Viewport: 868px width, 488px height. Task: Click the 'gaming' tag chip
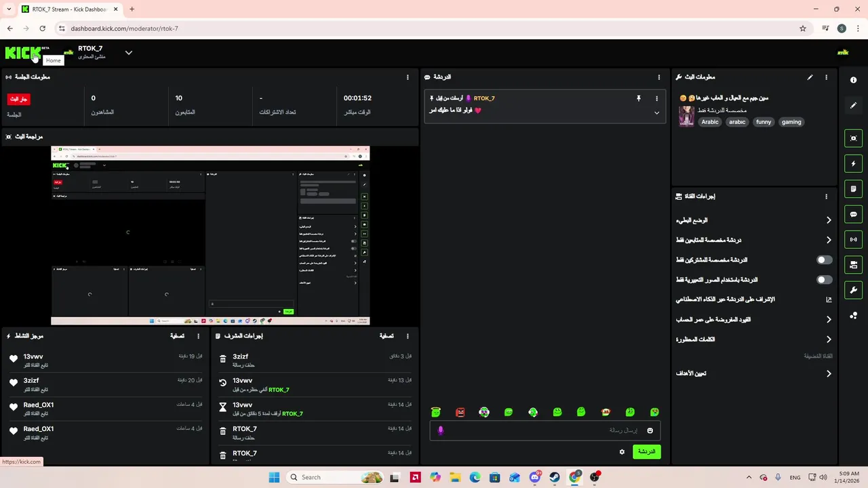(791, 122)
